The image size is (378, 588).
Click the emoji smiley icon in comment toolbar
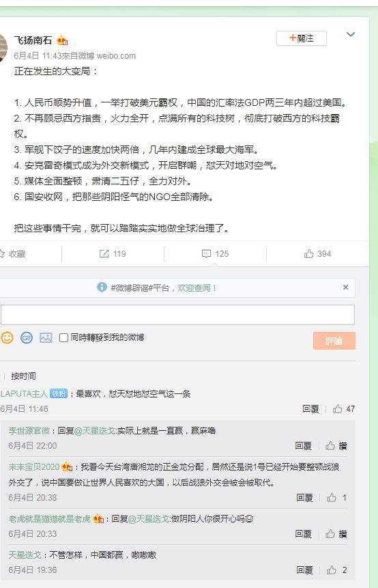coord(7,337)
